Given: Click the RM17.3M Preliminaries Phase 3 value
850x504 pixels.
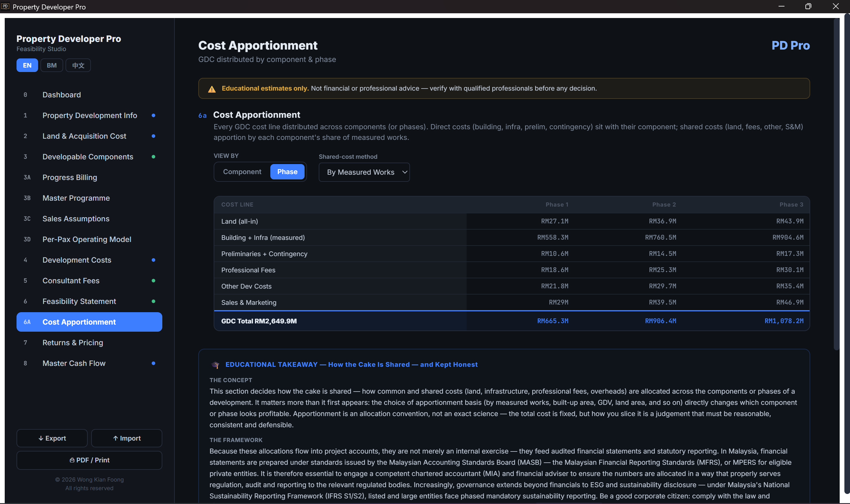Looking at the screenshot, I should tap(790, 254).
